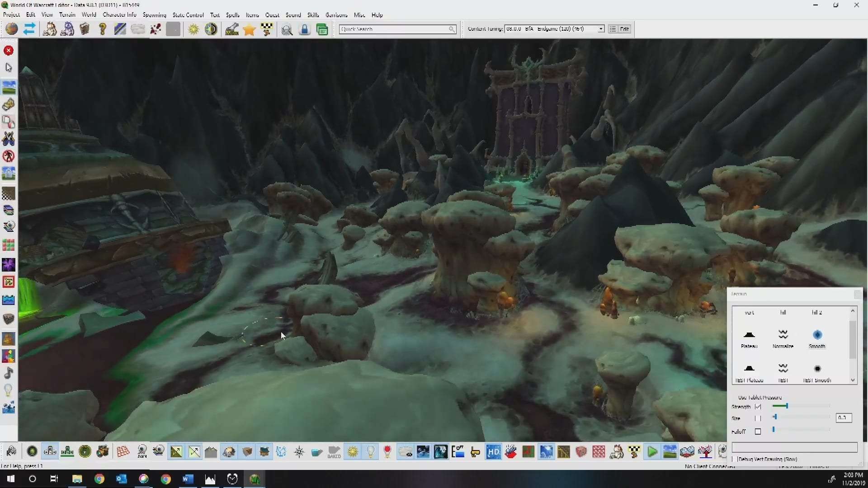Choose the Normalize terrain brush
This screenshot has height=488, width=868.
[783, 335]
